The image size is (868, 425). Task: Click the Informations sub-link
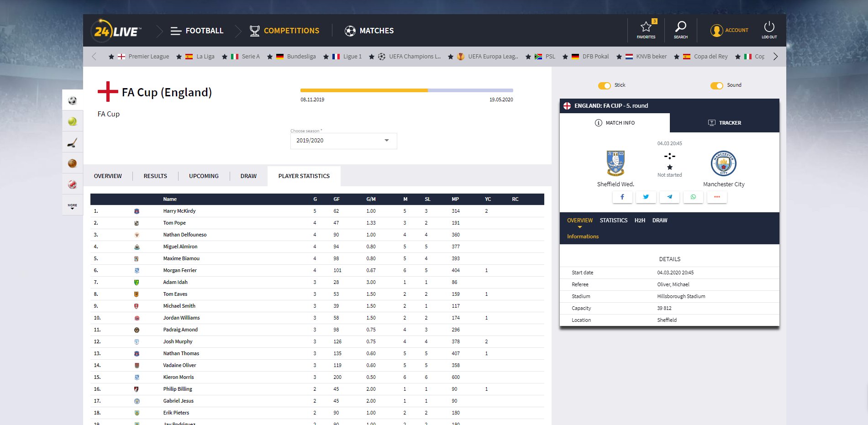[583, 236]
